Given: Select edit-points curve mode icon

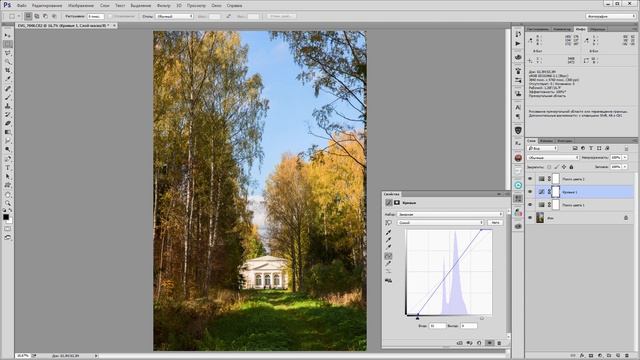Looking at the screenshot, I should click(x=389, y=256).
